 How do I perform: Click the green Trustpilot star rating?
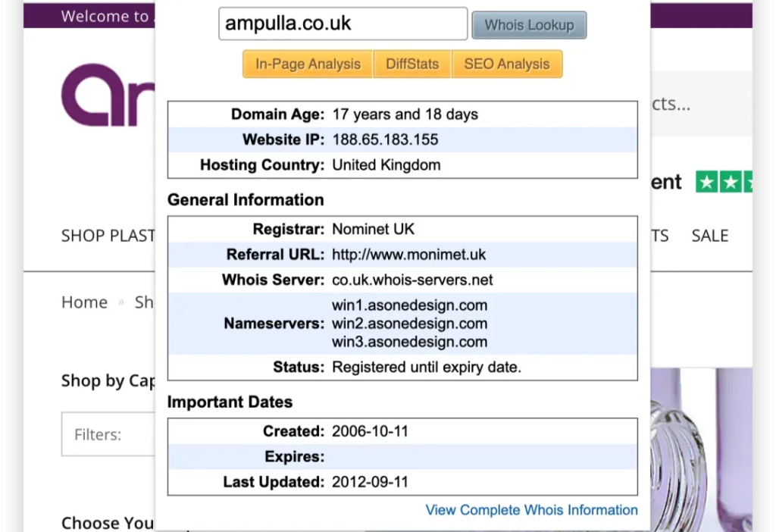pyautogui.click(x=724, y=182)
